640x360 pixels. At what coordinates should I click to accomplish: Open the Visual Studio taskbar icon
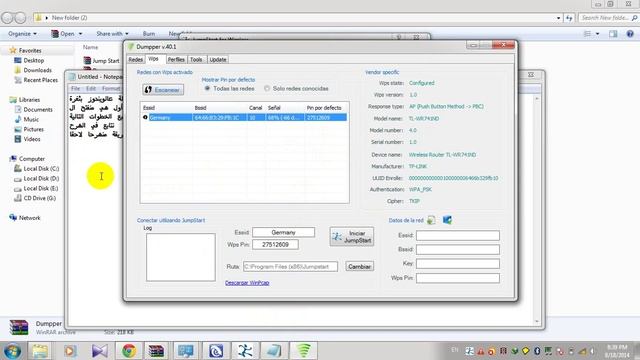point(100,351)
